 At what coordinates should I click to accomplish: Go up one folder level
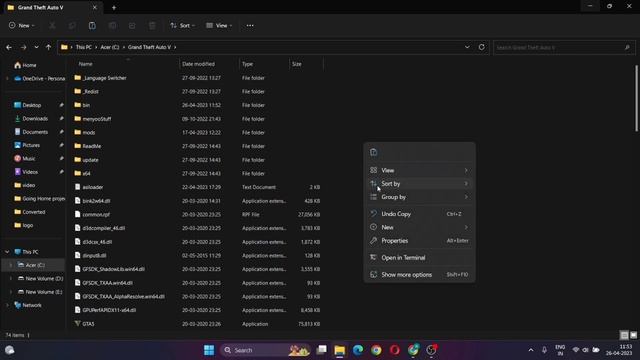[x=48, y=47]
